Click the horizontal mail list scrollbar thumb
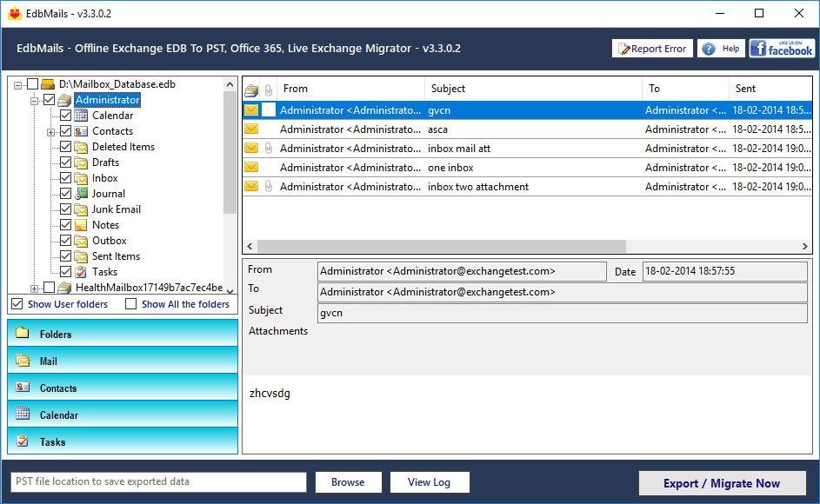This screenshot has height=504, width=820. pos(442,246)
